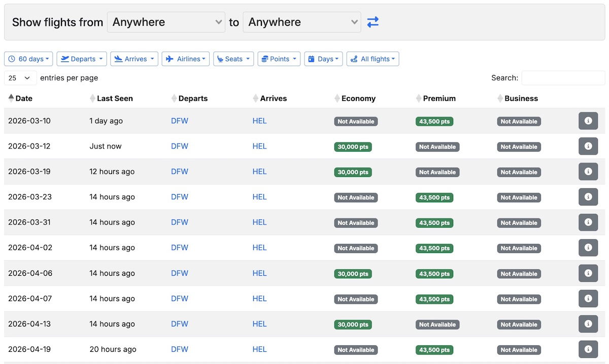This screenshot has width=609, height=364.
Task: Open the Airlines filter menu
Action: 186,59
